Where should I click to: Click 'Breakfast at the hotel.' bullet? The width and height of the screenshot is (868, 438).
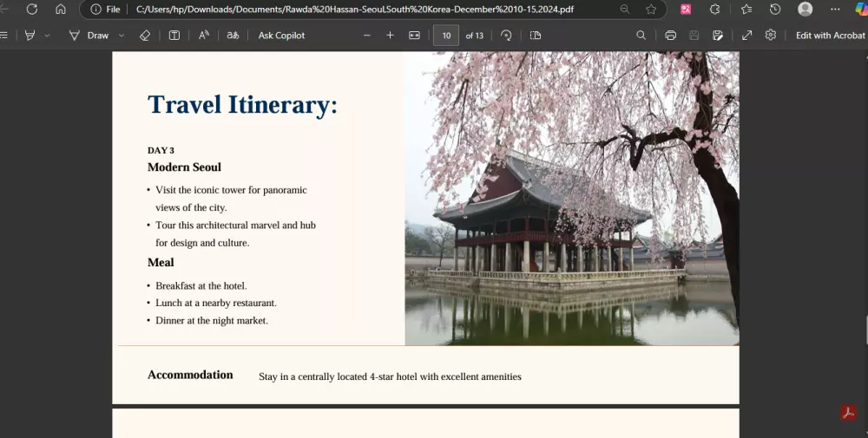[201, 286]
